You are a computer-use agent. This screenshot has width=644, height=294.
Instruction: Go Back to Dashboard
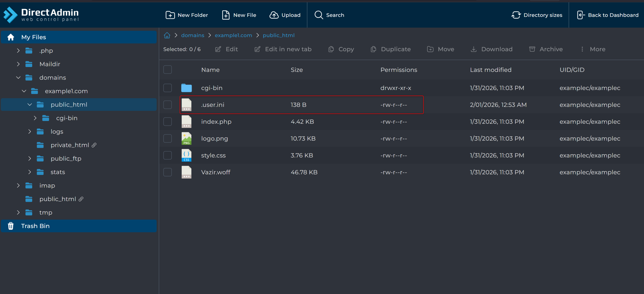pos(608,15)
